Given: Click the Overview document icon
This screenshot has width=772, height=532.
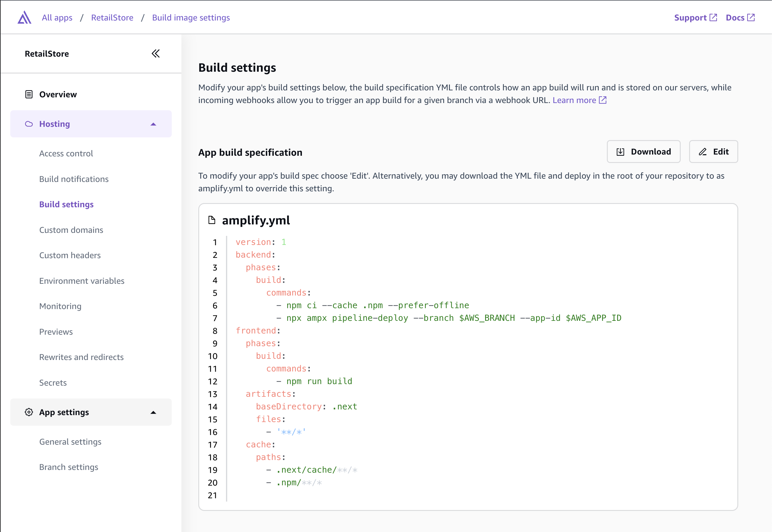Looking at the screenshot, I should point(29,94).
